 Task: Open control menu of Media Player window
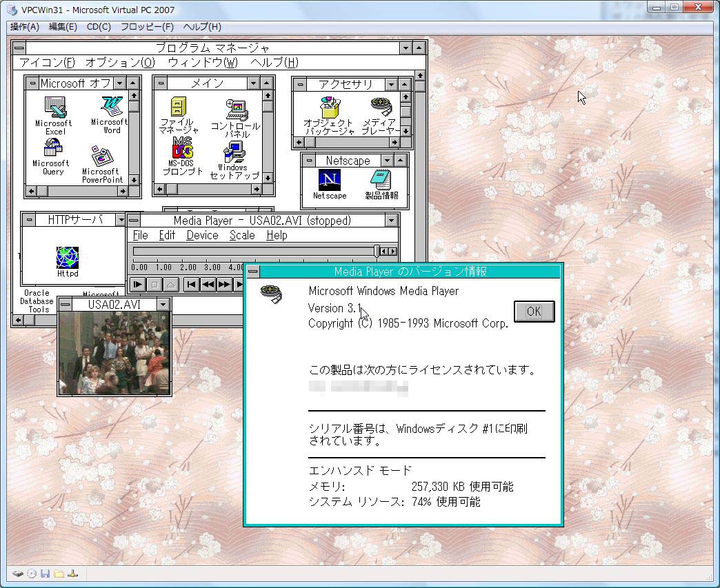133,221
